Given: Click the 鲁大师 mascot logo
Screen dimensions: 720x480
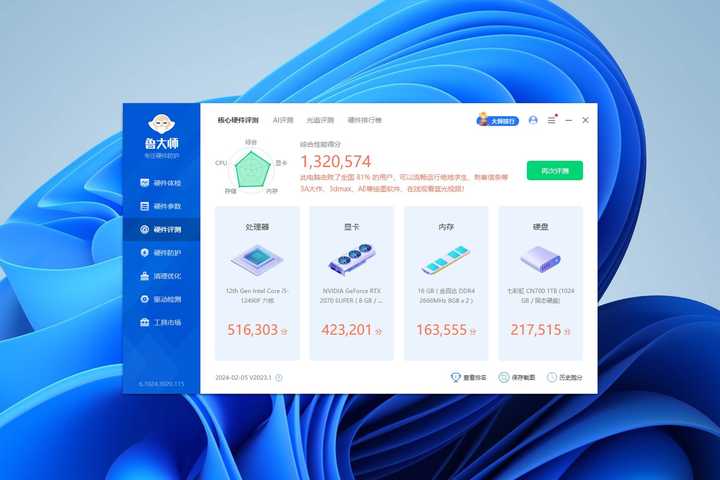Looking at the screenshot, I should (x=162, y=124).
